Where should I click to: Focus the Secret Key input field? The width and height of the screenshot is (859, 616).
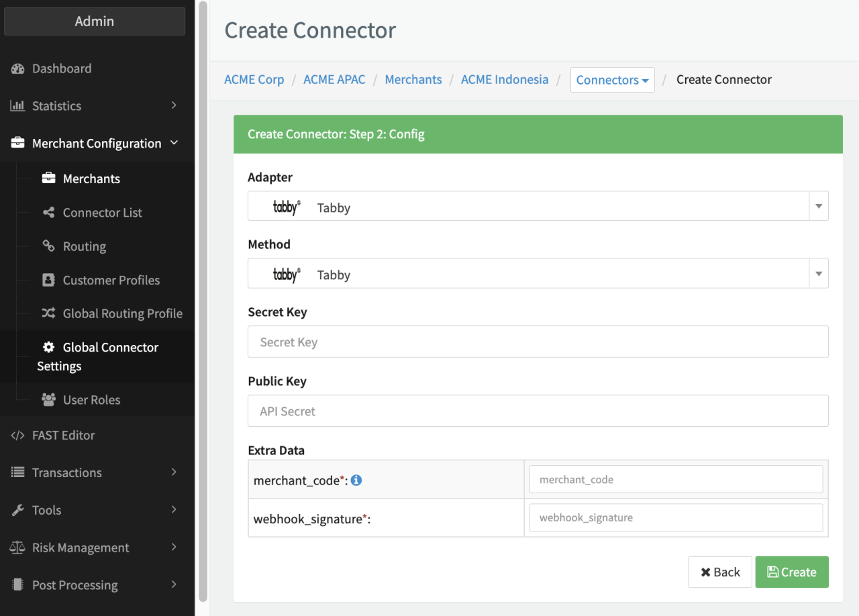(538, 342)
